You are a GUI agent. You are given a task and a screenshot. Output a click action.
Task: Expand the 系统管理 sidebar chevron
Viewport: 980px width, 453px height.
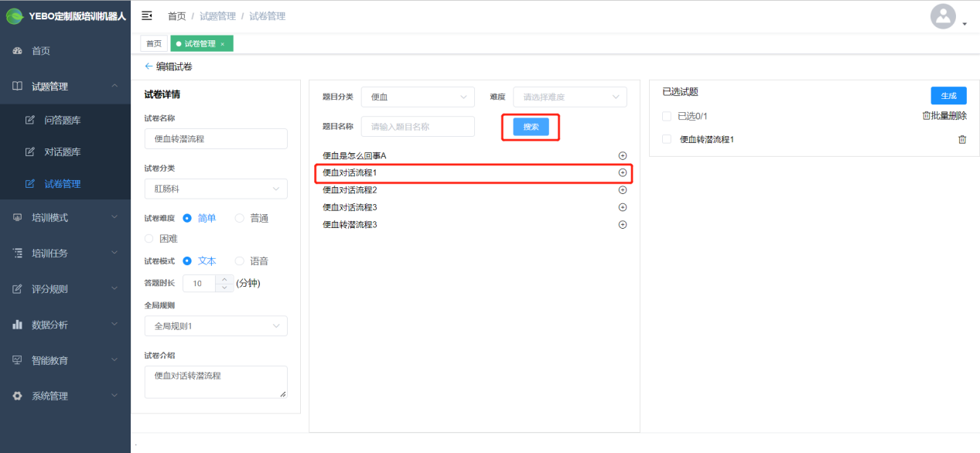coord(114,396)
